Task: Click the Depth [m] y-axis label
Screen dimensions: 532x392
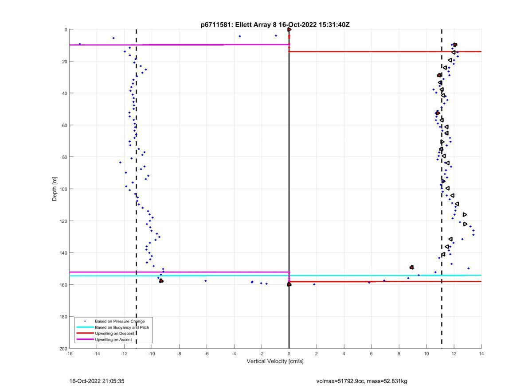Action: coord(55,189)
